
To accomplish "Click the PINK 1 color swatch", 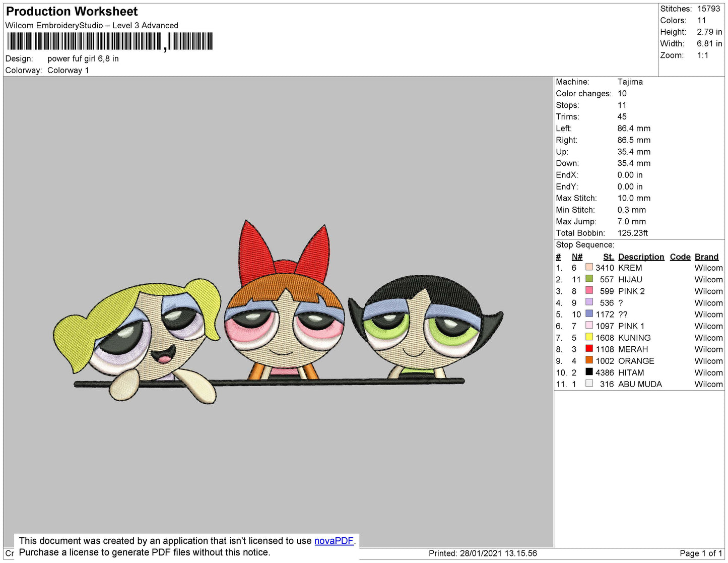I will click(589, 325).
